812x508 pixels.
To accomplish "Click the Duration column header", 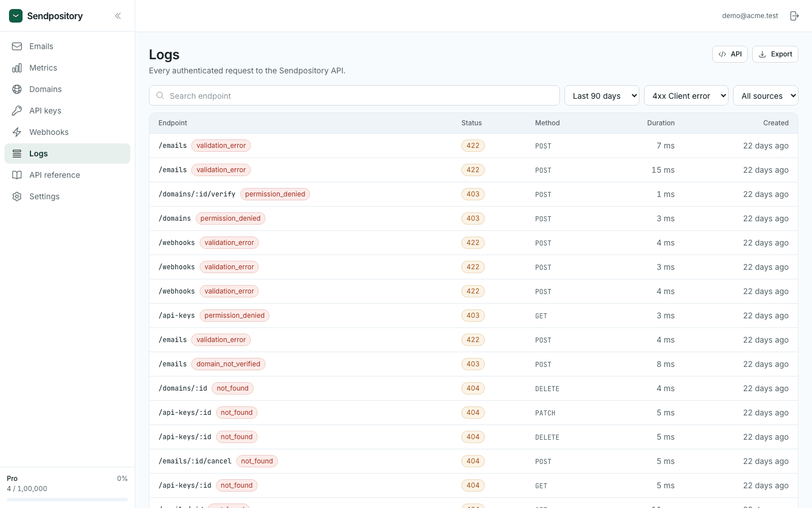I will pyautogui.click(x=661, y=123).
